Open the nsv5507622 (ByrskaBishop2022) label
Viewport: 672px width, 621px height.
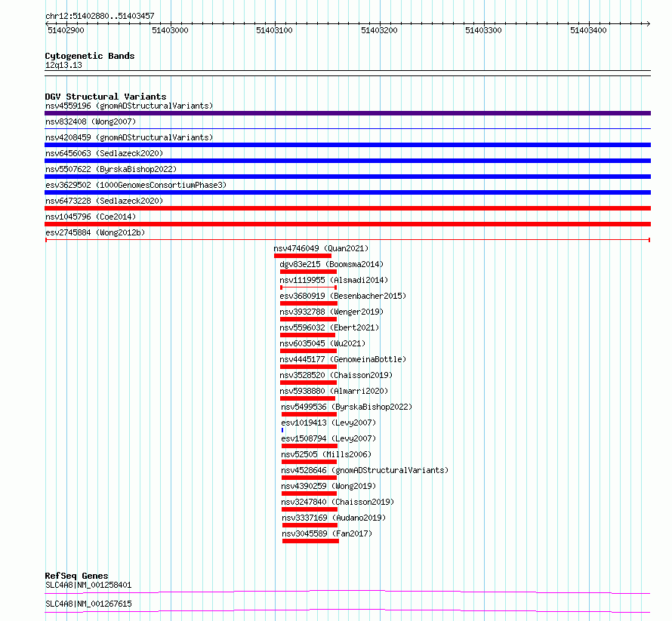[111, 169]
